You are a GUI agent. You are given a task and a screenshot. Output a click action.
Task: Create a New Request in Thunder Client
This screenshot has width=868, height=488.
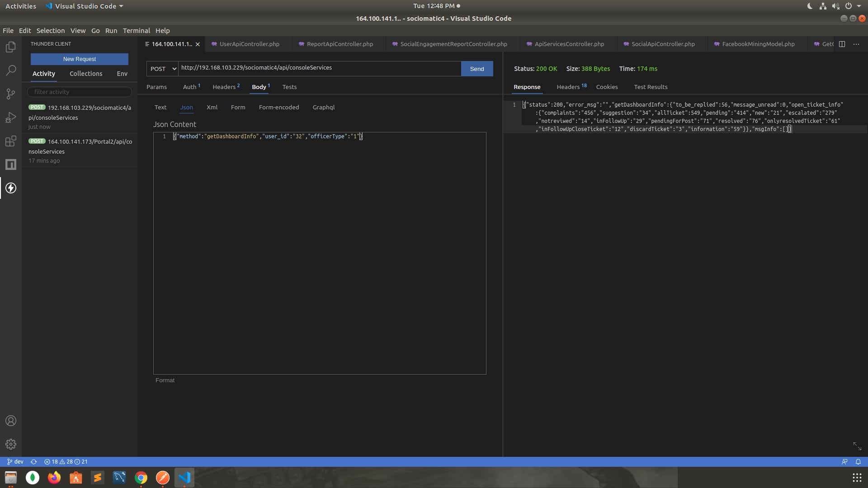(x=79, y=59)
